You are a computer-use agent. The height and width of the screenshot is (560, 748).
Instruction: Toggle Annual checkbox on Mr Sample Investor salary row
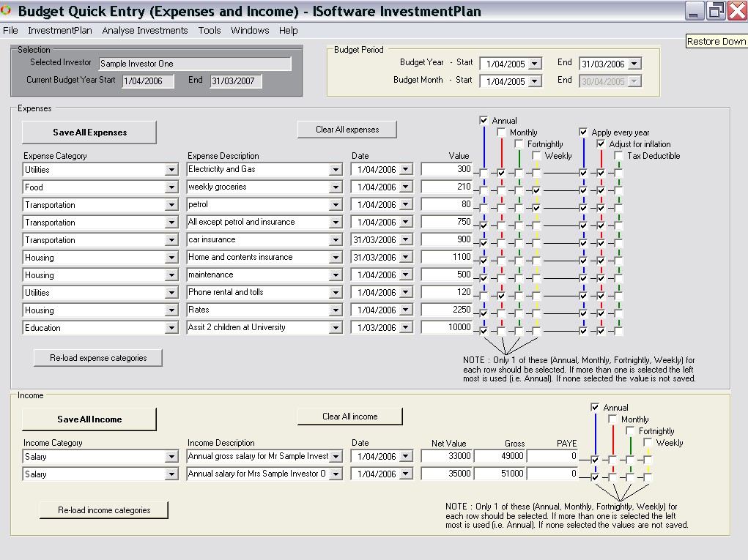595,460
